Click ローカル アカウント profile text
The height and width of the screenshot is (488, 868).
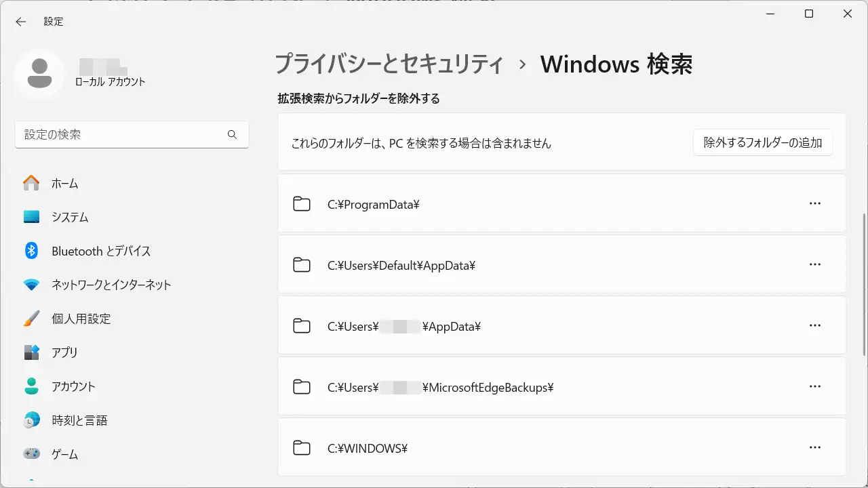pyautogui.click(x=110, y=82)
